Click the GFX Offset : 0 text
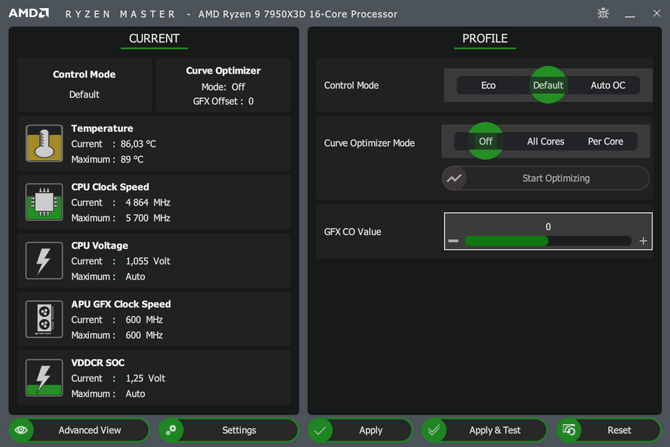The width and height of the screenshot is (670, 447). [223, 101]
